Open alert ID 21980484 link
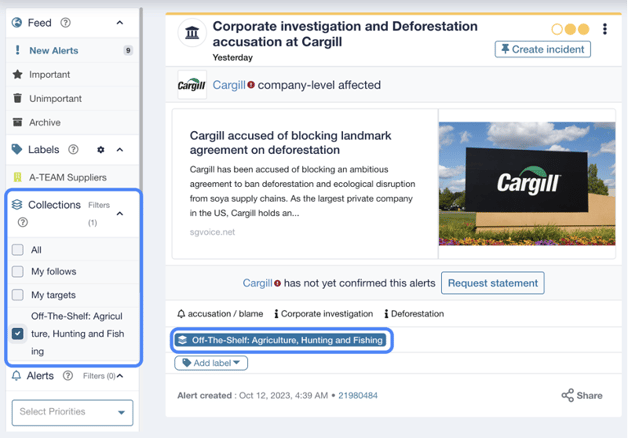 point(358,396)
